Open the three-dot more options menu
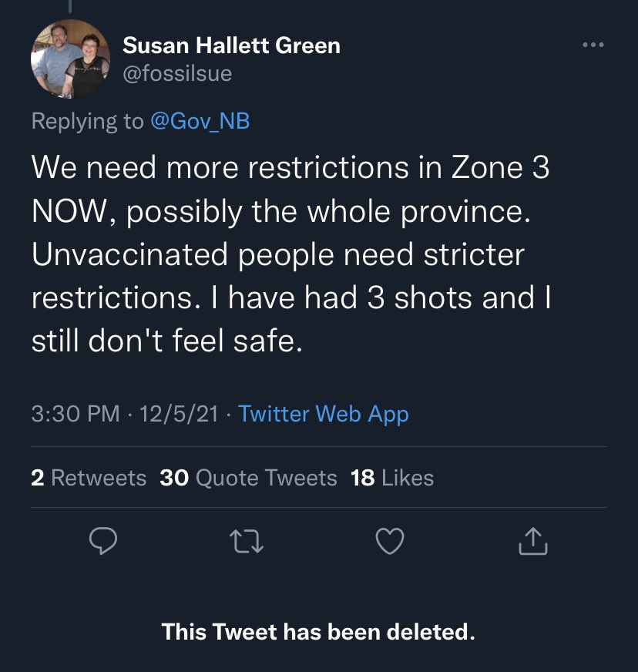The width and height of the screenshot is (638, 672). [x=593, y=45]
